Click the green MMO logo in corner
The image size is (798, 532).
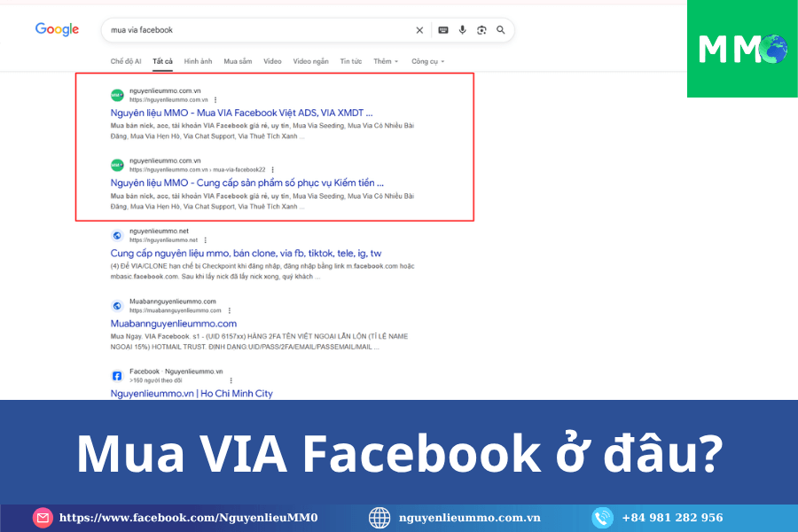click(742, 49)
